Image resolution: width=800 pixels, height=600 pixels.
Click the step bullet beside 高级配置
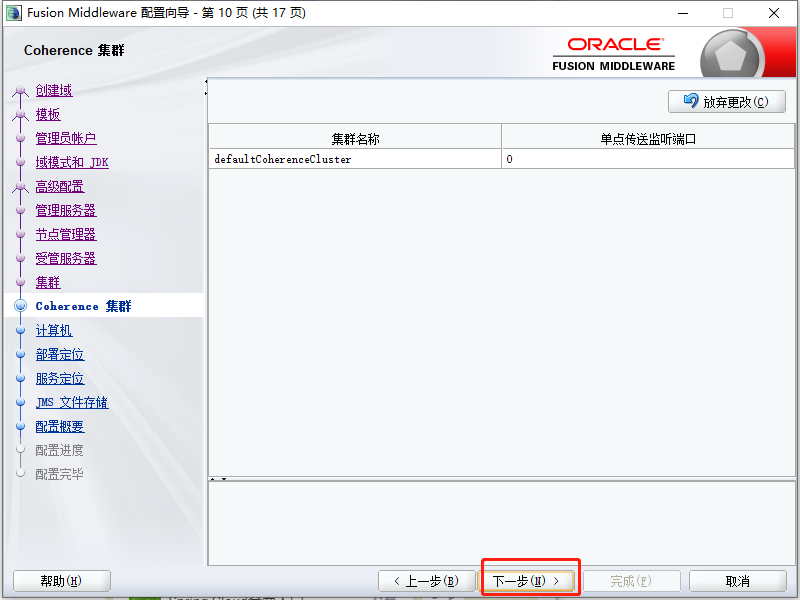pyautogui.click(x=20, y=187)
